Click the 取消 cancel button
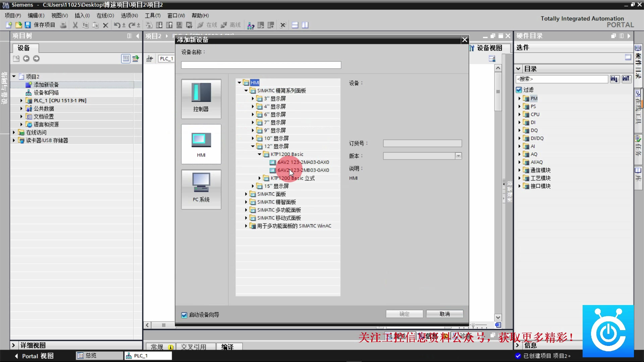Screen dimensions: 644x362 point(445,314)
